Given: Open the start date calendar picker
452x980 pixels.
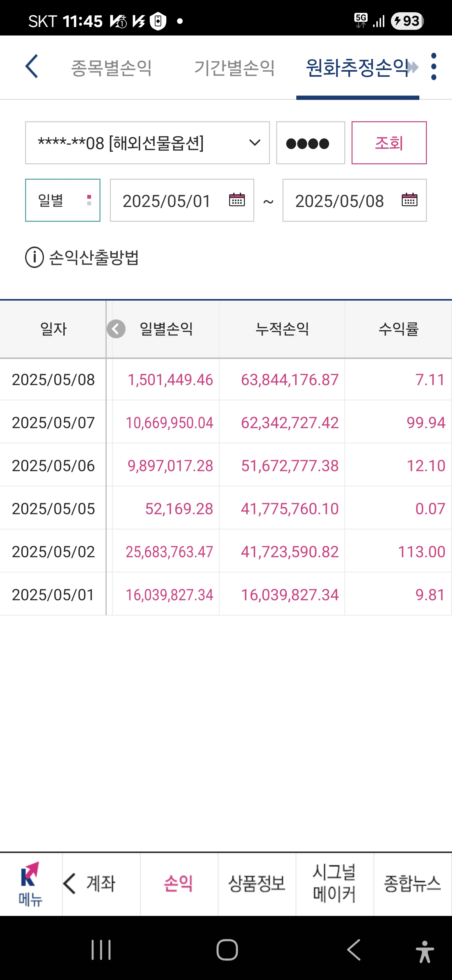Looking at the screenshot, I should pyautogui.click(x=236, y=200).
